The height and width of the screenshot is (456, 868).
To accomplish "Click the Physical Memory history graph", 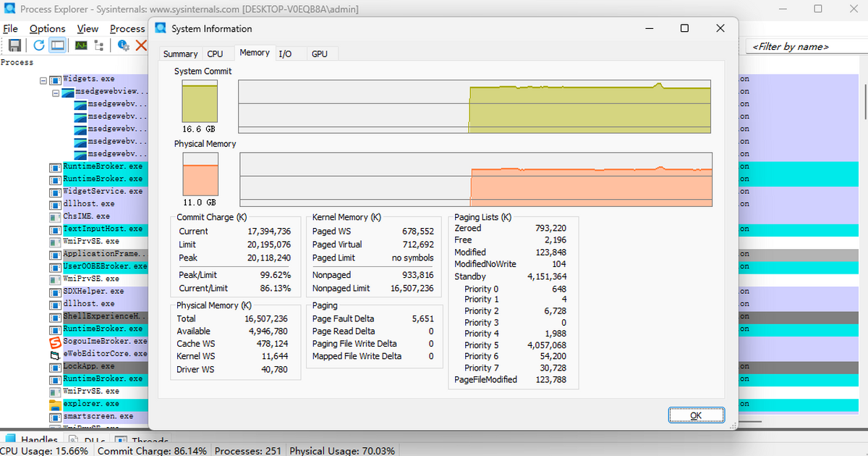I will pos(475,179).
